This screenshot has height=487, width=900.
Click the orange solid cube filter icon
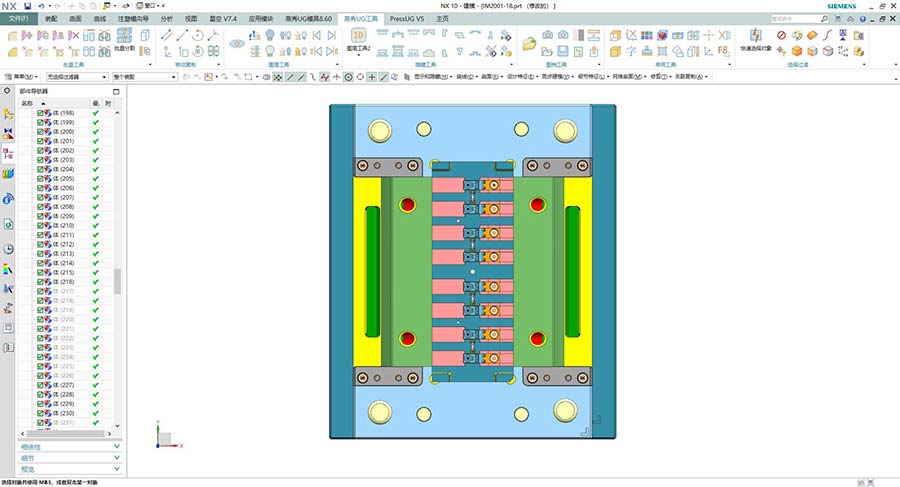[797, 51]
